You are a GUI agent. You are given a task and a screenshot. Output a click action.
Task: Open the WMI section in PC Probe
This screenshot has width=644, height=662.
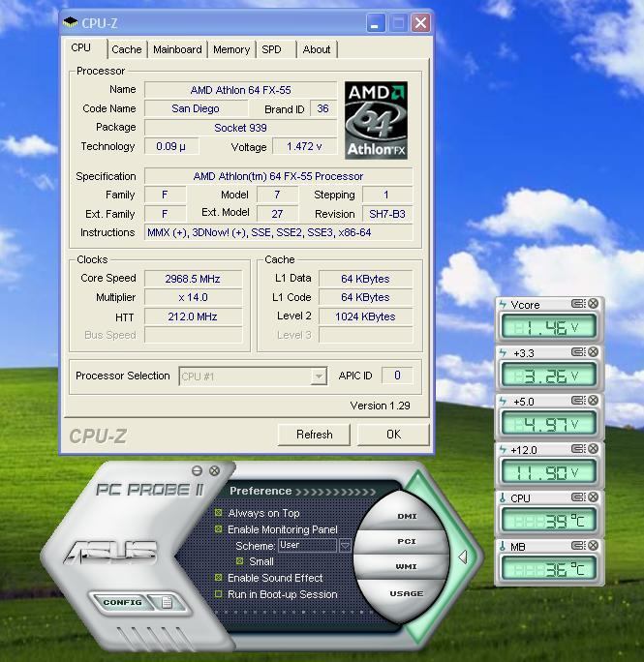pos(406,566)
